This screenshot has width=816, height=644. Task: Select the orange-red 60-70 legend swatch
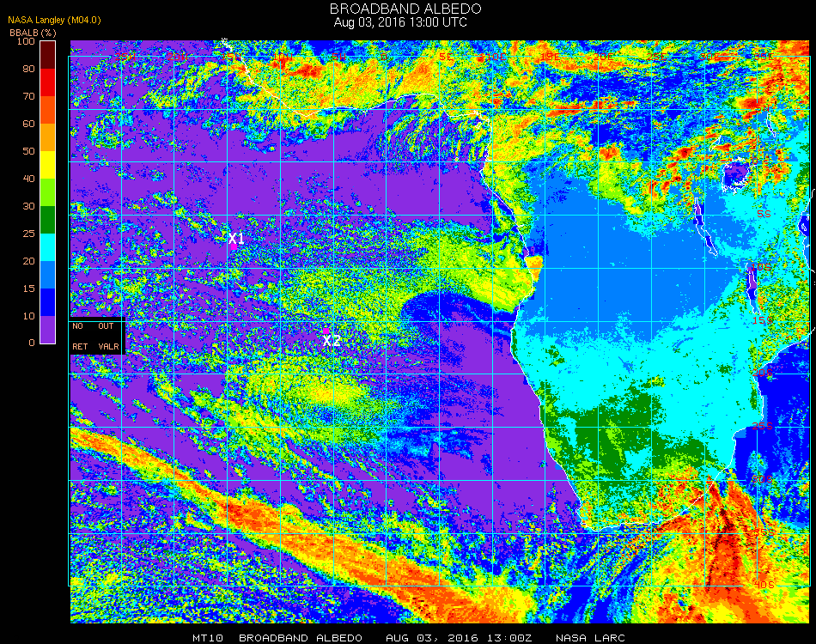[x=48, y=110]
